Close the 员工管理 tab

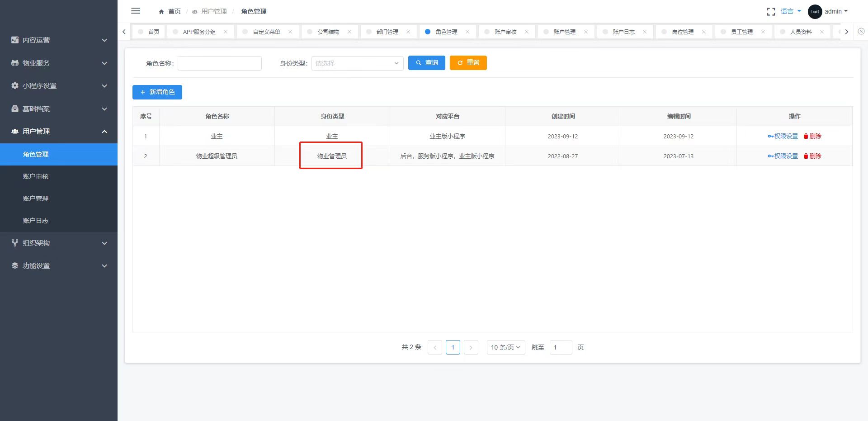click(763, 32)
